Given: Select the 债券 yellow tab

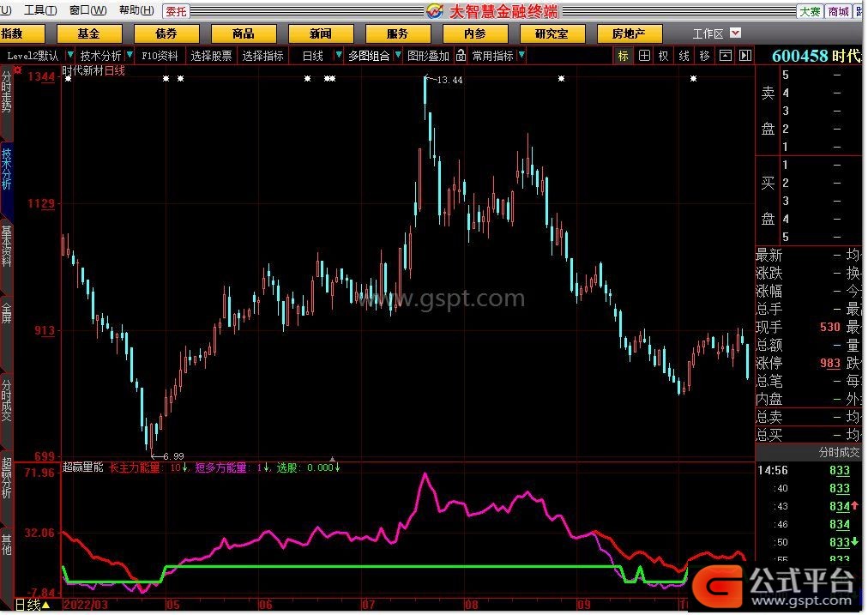Looking at the screenshot, I should click(x=166, y=33).
